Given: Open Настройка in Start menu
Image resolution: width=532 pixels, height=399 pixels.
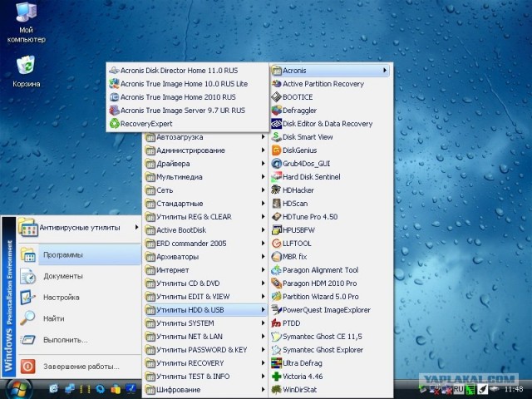Looking at the screenshot, I should tap(79, 298).
